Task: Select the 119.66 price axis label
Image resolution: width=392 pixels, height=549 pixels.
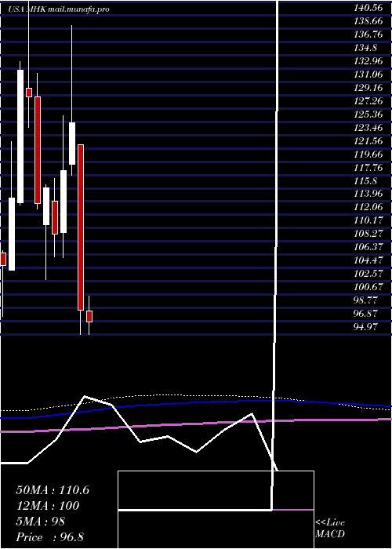Action: [368, 155]
